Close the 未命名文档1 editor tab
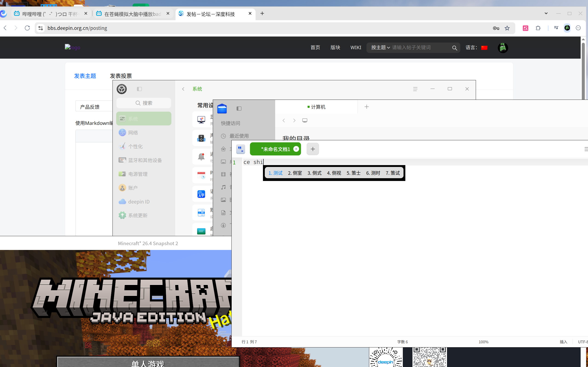The width and height of the screenshot is (588, 367). tap(296, 149)
